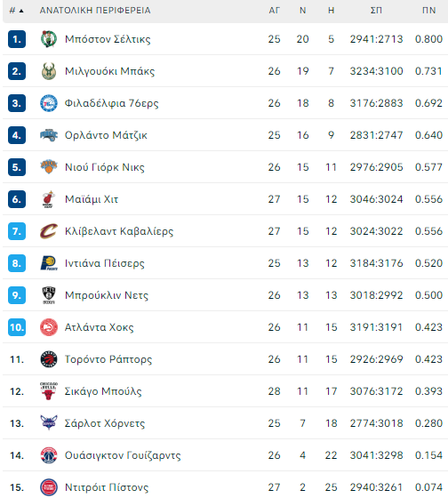Image resolution: width=448 pixels, height=498 pixels.
Task: Sort table by ΠΝ column header
Action: (428, 11)
